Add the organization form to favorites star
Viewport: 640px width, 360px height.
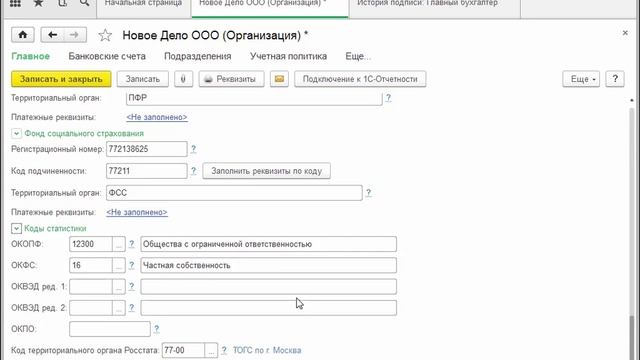[105, 36]
